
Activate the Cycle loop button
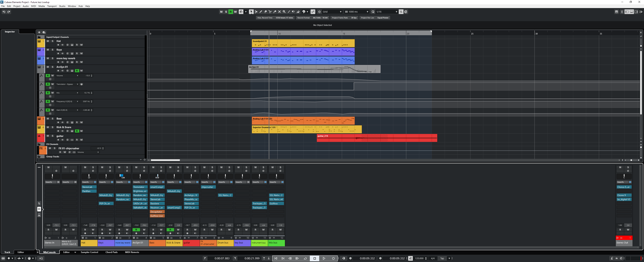point(305,258)
